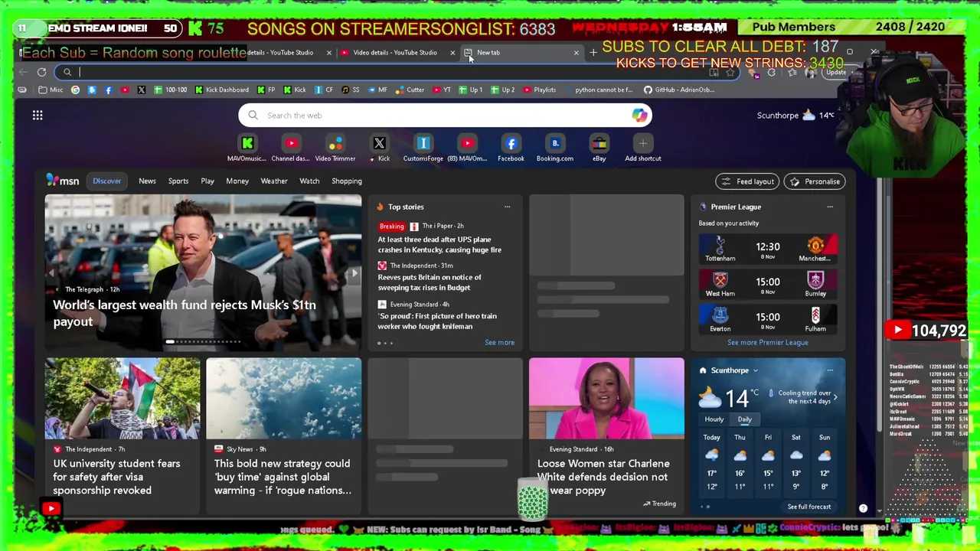Open the apps grid launcher icon

(x=38, y=116)
